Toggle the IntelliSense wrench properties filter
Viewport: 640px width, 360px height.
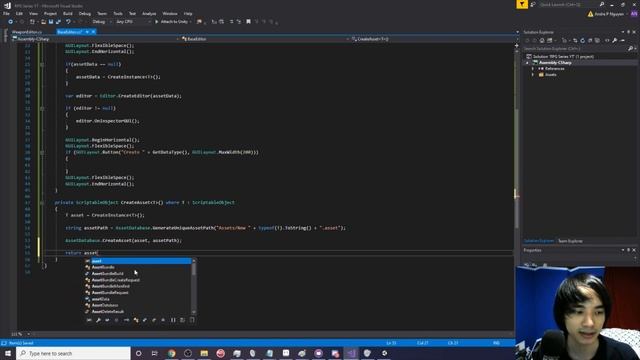click(x=98, y=320)
